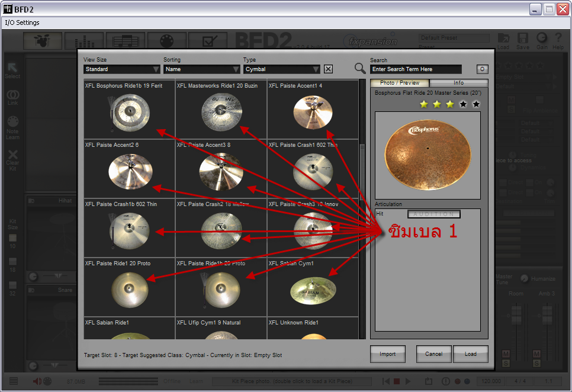
Task: Open the Preferences checkmark page tab
Action: (x=208, y=40)
